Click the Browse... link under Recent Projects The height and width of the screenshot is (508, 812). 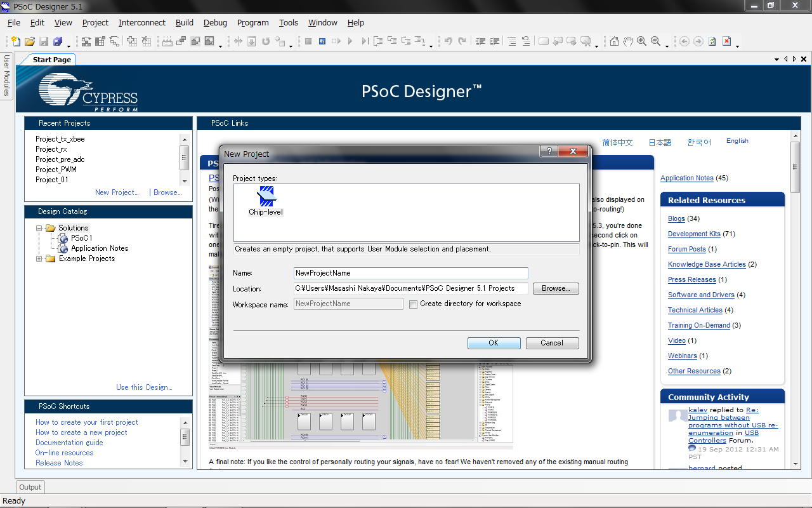pyautogui.click(x=167, y=192)
